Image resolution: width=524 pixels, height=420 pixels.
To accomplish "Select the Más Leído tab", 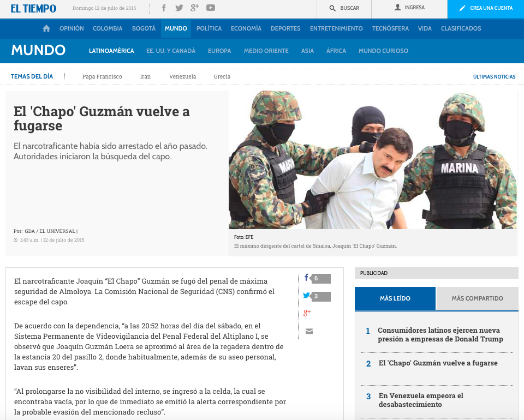I will coord(395,298).
